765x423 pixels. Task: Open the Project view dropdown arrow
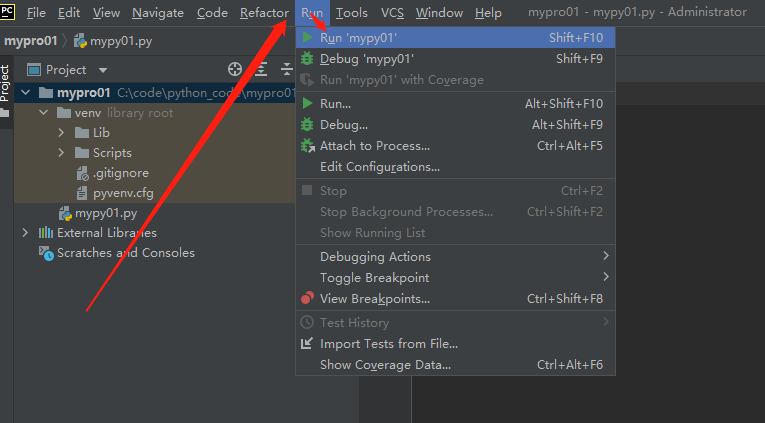pos(103,70)
